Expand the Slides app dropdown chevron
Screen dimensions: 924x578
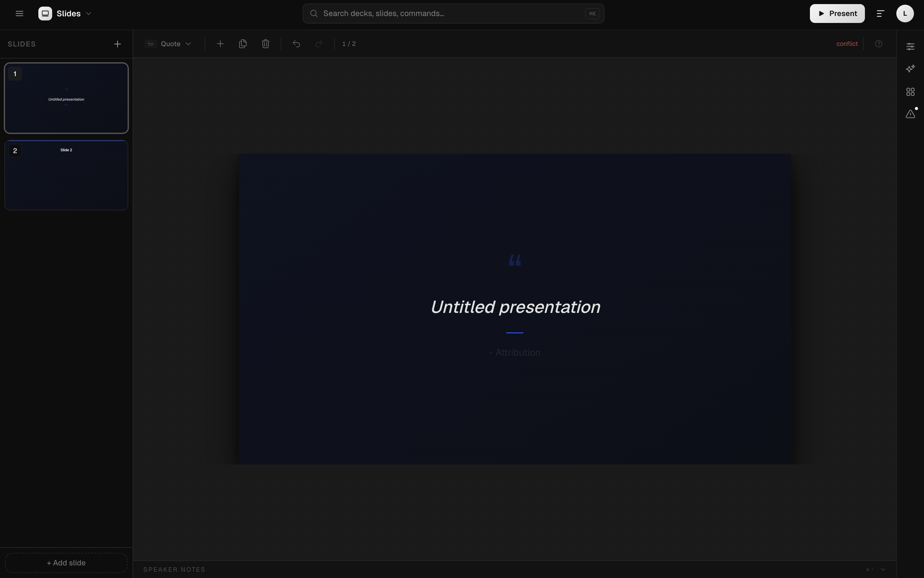pyautogui.click(x=89, y=14)
